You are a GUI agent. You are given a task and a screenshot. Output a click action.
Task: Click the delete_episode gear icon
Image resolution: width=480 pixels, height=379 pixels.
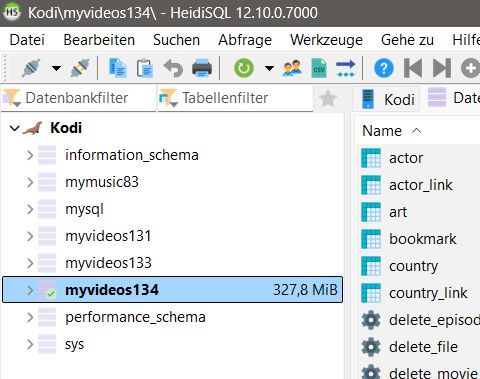point(371,320)
